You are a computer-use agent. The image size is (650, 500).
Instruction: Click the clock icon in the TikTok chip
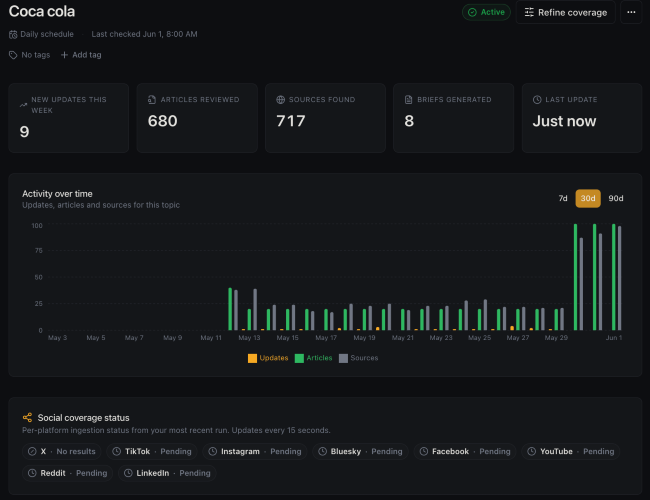pos(116,451)
